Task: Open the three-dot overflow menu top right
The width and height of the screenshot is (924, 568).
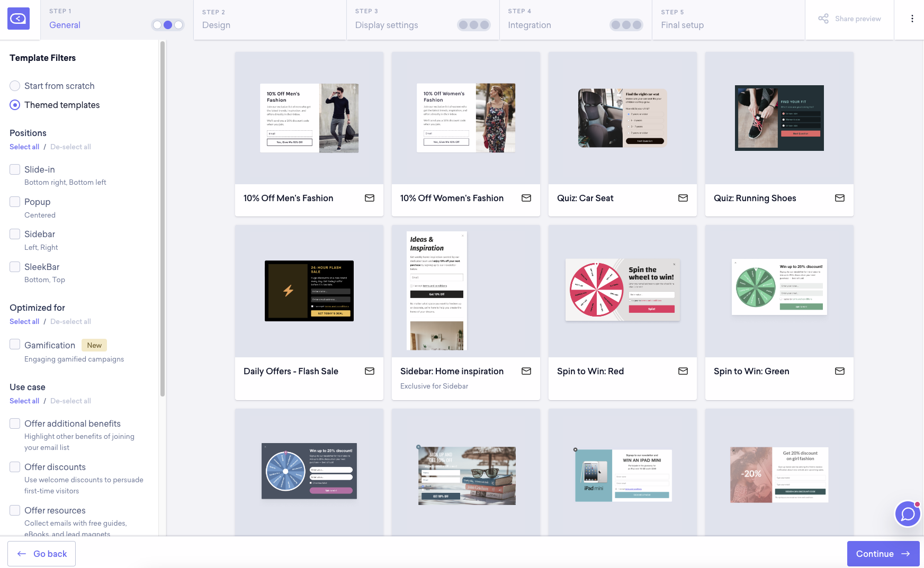Action: (912, 18)
